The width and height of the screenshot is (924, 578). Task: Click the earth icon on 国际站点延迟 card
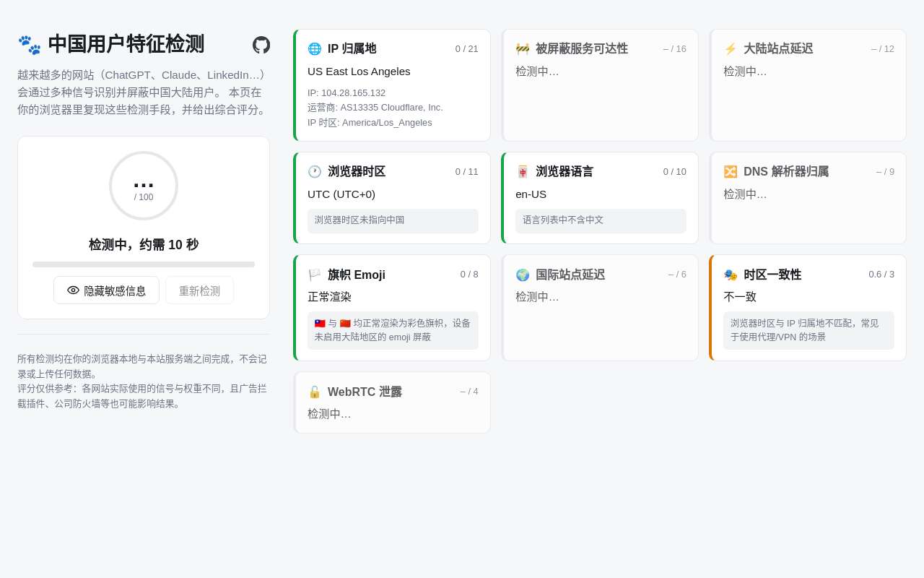[x=523, y=275]
